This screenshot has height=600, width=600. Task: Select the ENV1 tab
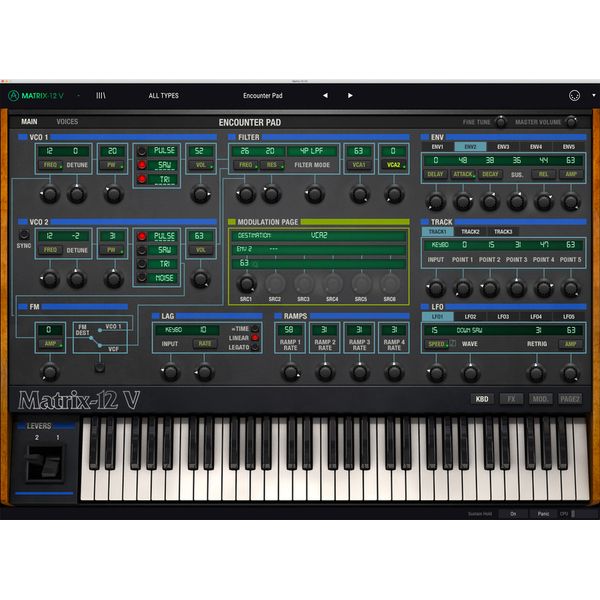(x=437, y=147)
